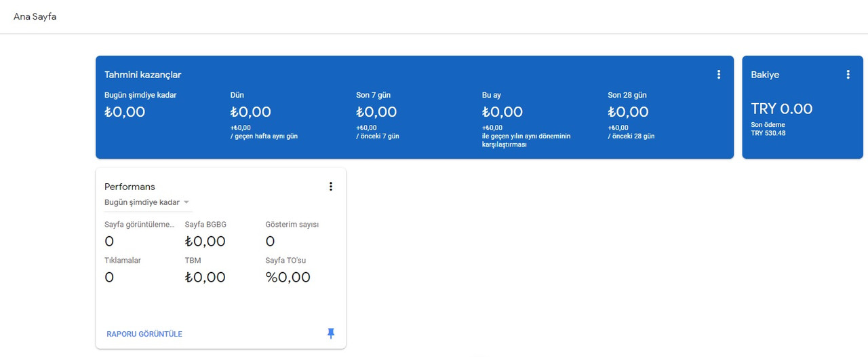This screenshot has width=868, height=357.
Task: Pin the Performans card
Action: coord(331,333)
